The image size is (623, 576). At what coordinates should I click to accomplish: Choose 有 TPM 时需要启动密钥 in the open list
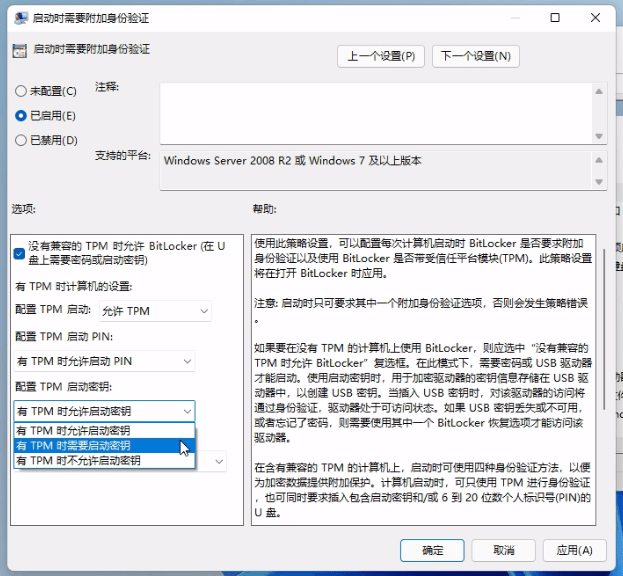pyautogui.click(x=104, y=446)
